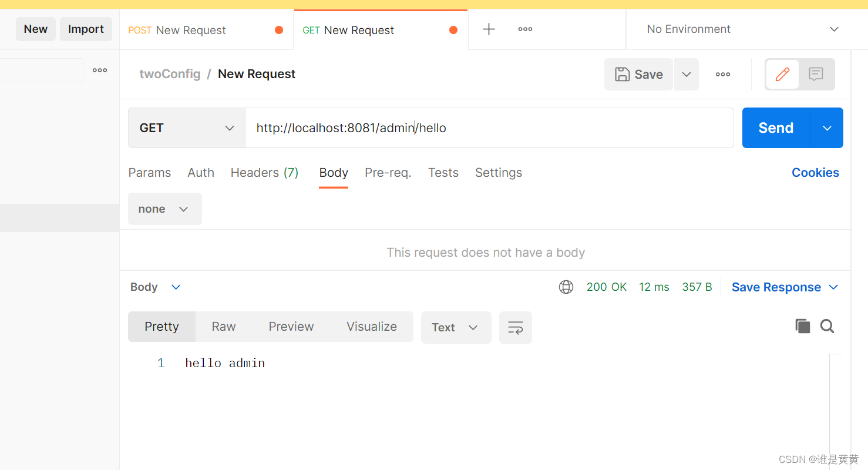Open the Headers (7) tab
Screen dimensions: 868x470
(264, 173)
